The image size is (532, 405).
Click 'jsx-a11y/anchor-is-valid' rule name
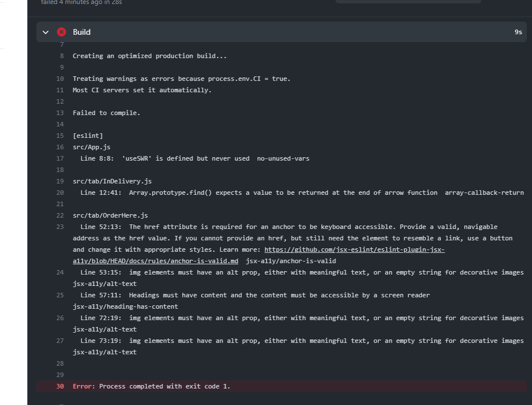click(x=290, y=261)
